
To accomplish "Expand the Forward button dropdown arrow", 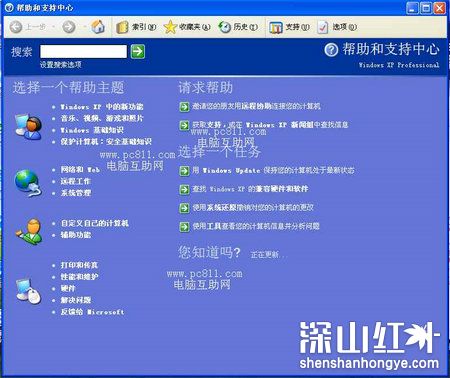I will [85, 27].
